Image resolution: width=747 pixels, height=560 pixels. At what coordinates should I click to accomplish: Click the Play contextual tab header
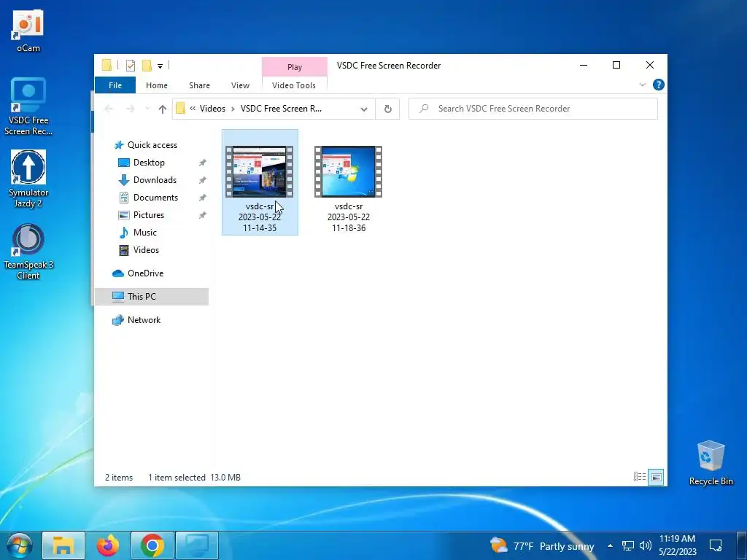[295, 67]
